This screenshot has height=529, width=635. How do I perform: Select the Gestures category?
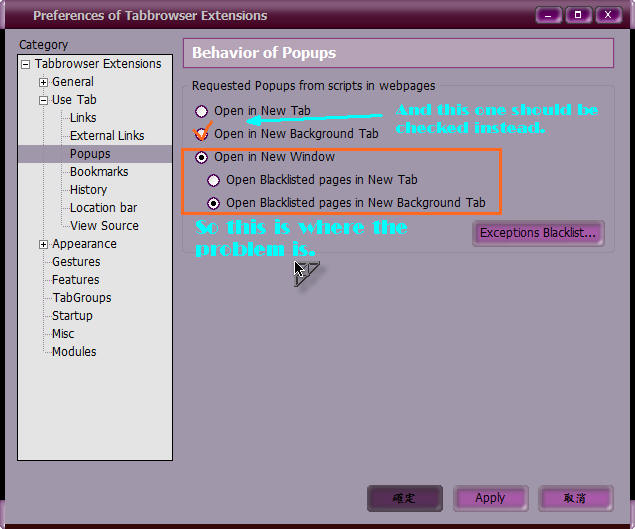[76, 262]
